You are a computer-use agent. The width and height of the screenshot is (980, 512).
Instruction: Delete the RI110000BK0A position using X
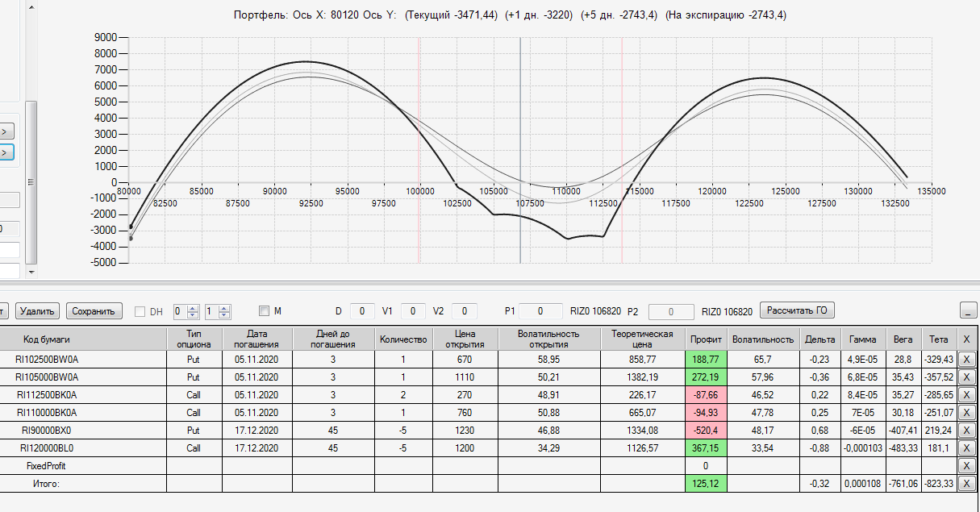[x=967, y=413]
